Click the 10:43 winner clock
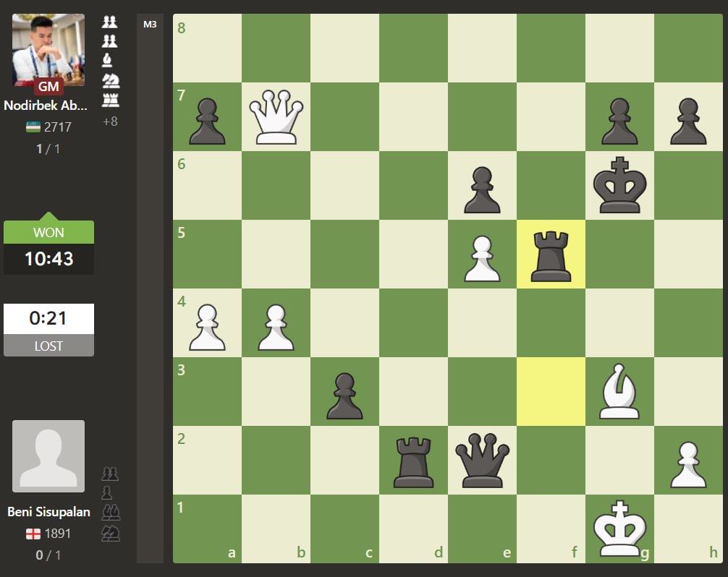728x577 pixels. [x=48, y=259]
